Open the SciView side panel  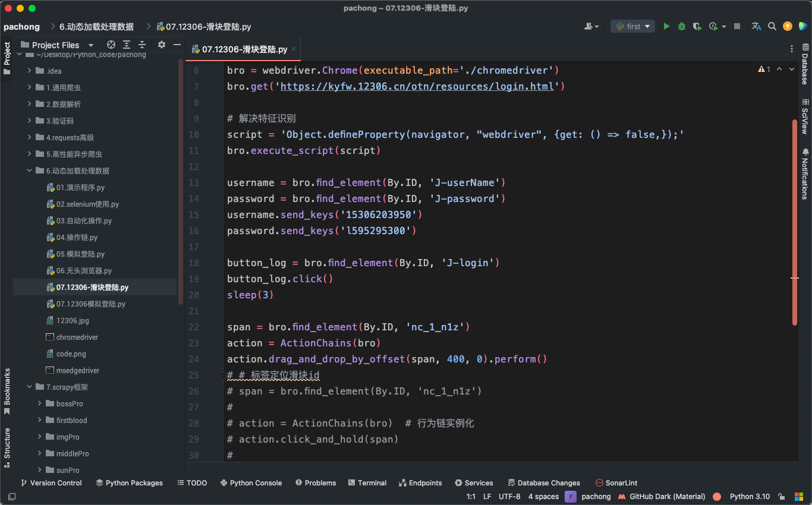pyautogui.click(x=805, y=116)
